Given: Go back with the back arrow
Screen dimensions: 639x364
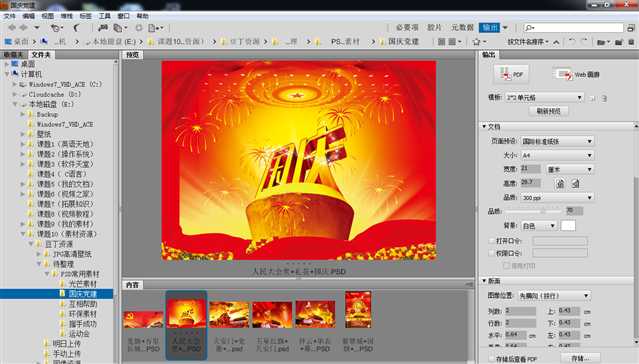Looking at the screenshot, I should [12, 28].
